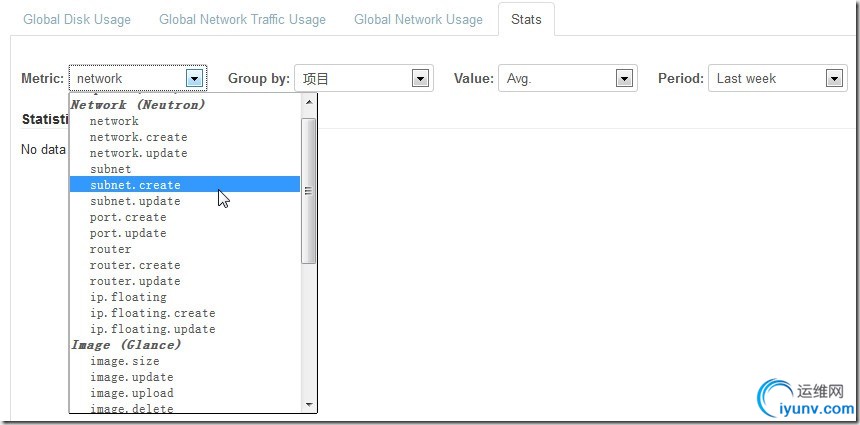Open the Global Network Traffic Usage tab
860x425 pixels.
(x=242, y=19)
